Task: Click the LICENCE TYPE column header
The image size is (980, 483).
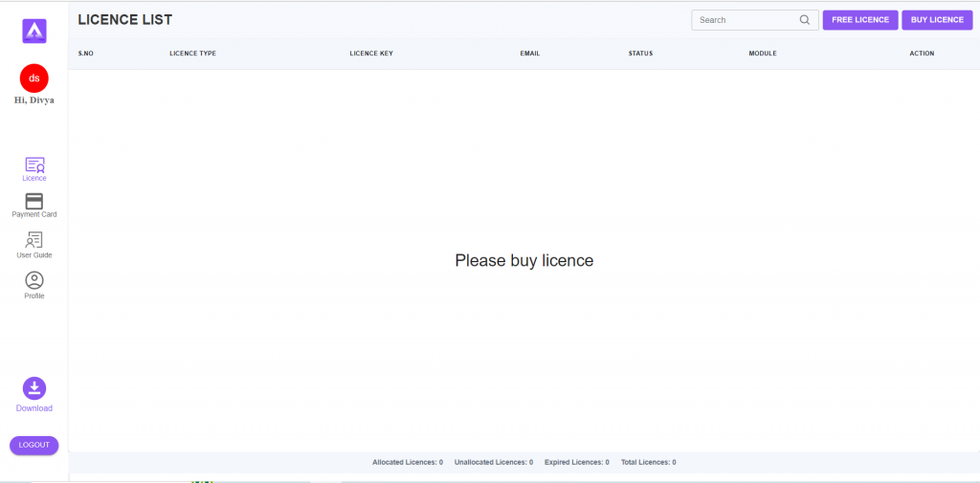Action: click(x=192, y=54)
